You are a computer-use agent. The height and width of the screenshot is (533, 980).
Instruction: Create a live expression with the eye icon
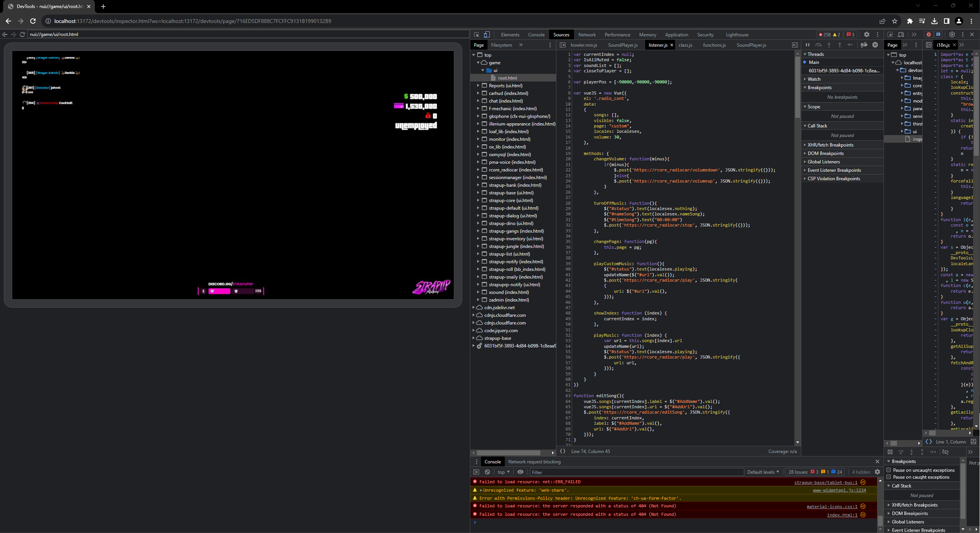[x=520, y=472]
